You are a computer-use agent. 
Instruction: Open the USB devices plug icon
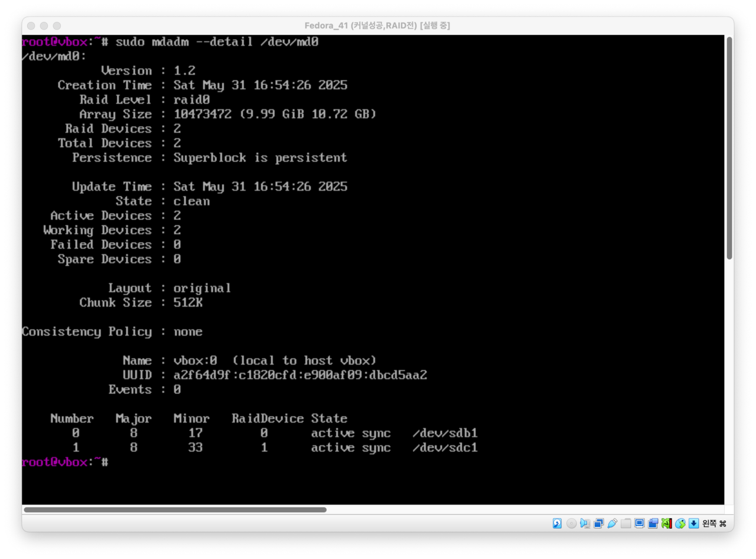tap(612, 524)
